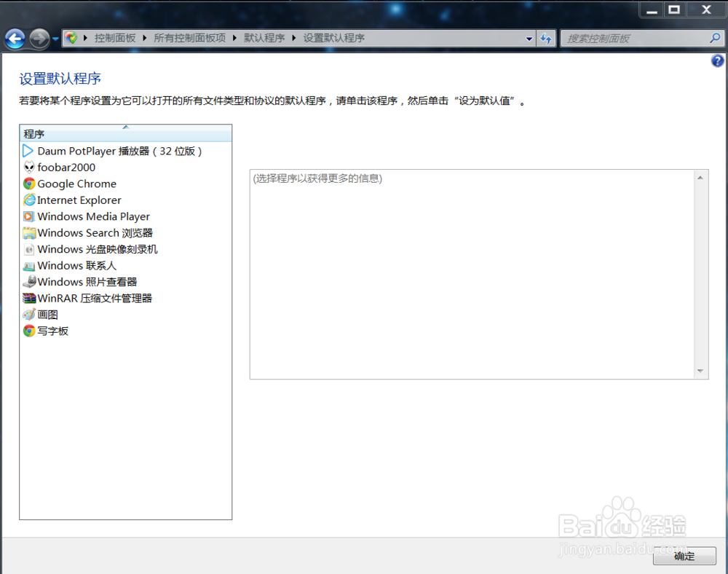Go to 控制面板 breadcrumb

(115, 38)
